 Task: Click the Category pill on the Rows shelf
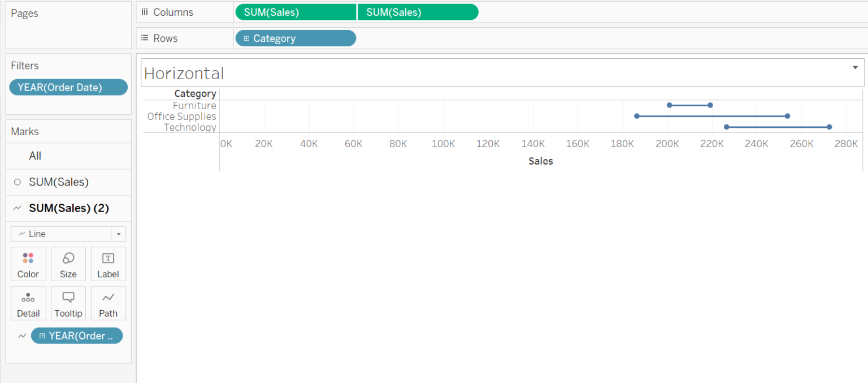tap(295, 38)
